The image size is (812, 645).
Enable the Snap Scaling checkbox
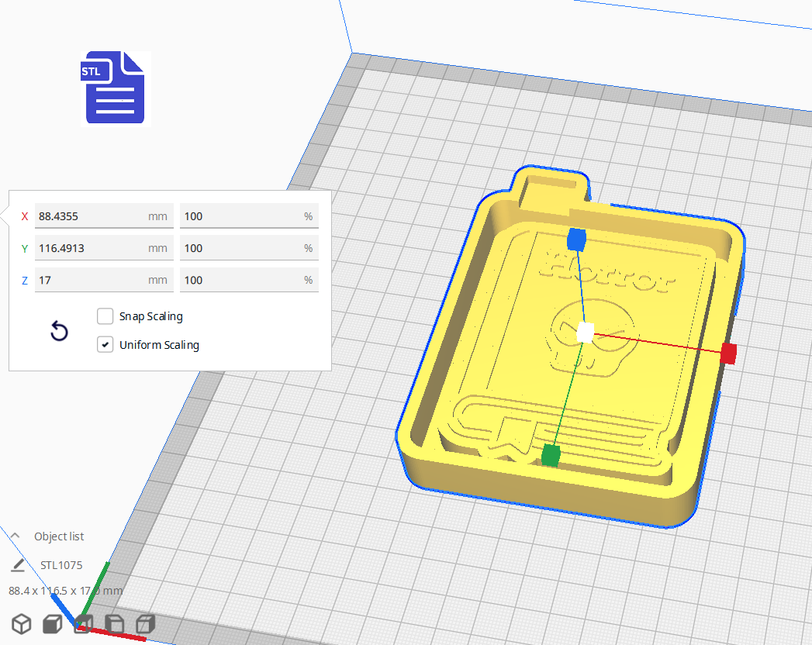click(105, 316)
